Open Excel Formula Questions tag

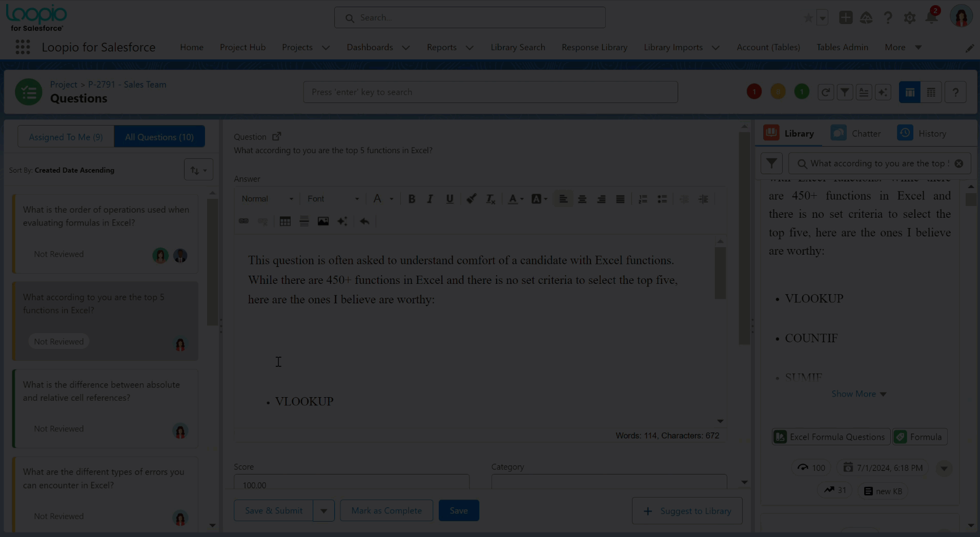pos(831,437)
